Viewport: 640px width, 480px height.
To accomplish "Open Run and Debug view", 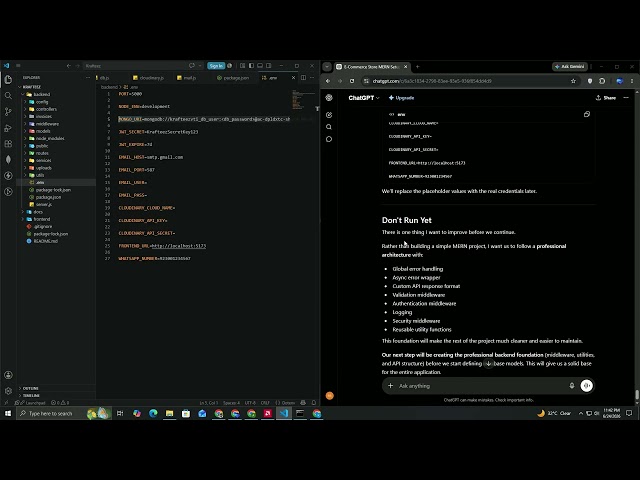I will 8,128.
